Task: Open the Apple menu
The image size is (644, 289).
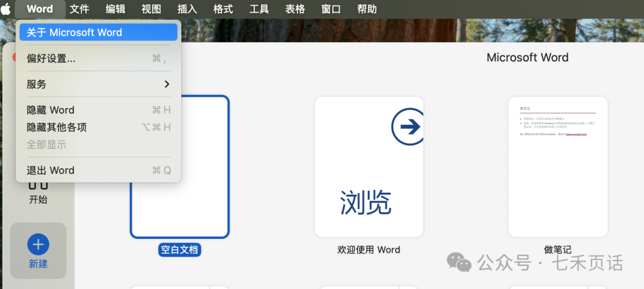Action: [x=6, y=8]
